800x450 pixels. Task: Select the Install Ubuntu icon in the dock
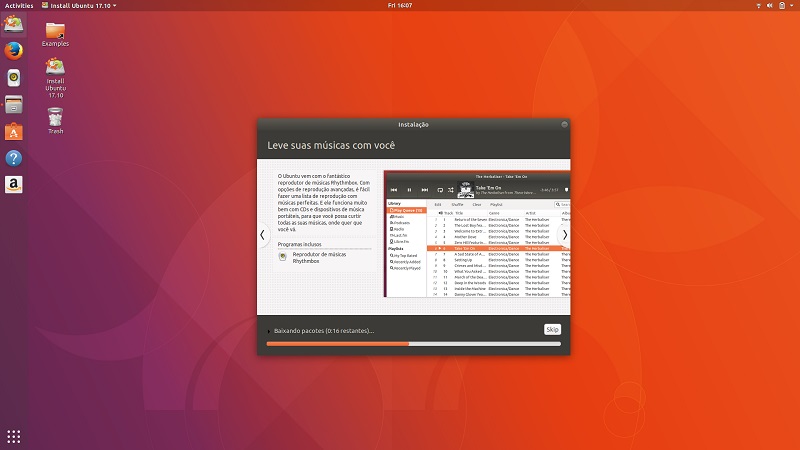pyautogui.click(x=14, y=24)
